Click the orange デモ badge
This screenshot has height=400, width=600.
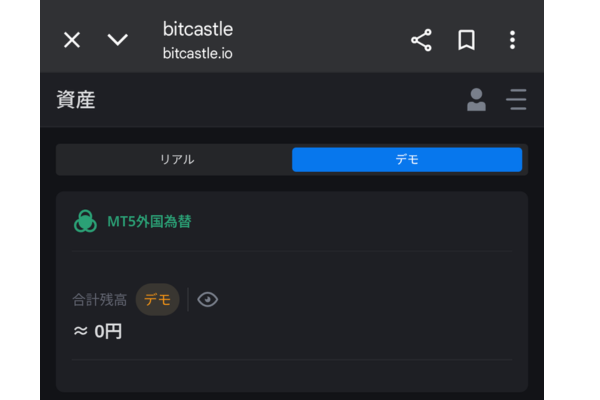(157, 299)
